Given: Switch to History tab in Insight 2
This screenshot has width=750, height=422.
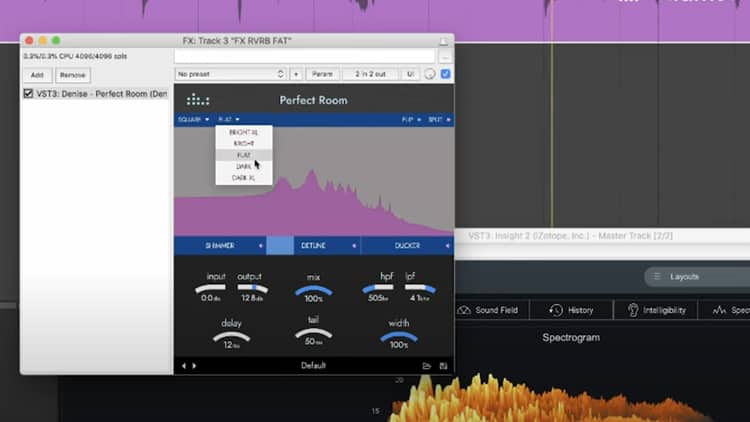Looking at the screenshot, I should [x=571, y=310].
